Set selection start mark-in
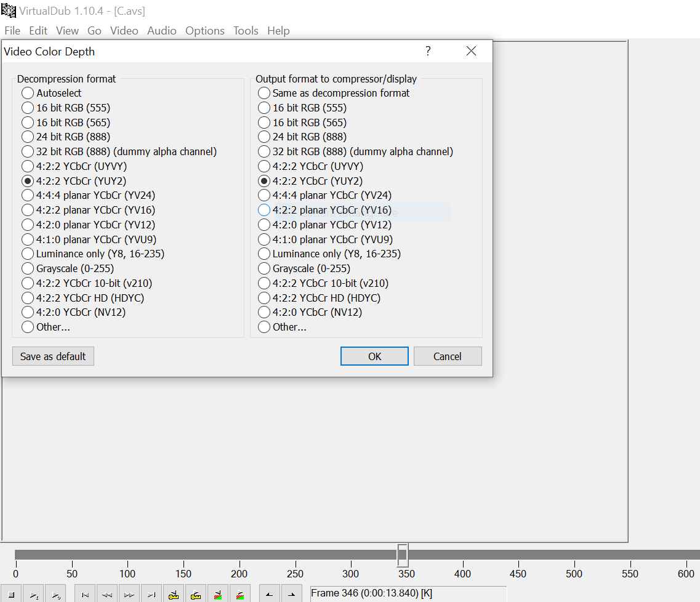The image size is (700, 602). point(269,595)
